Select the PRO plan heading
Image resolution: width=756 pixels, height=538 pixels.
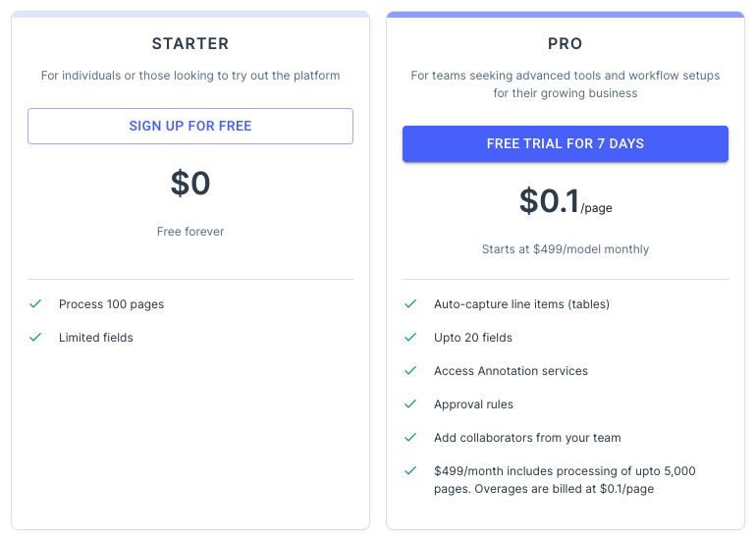pyautogui.click(x=566, y=44)
